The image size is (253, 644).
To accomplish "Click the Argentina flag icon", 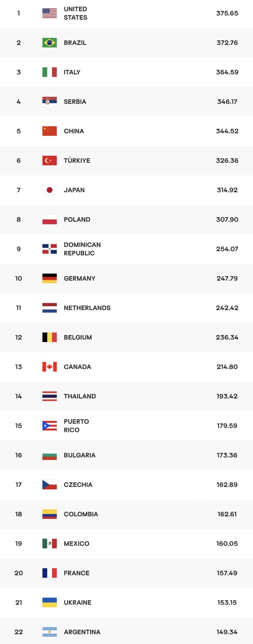I will 49,632.
